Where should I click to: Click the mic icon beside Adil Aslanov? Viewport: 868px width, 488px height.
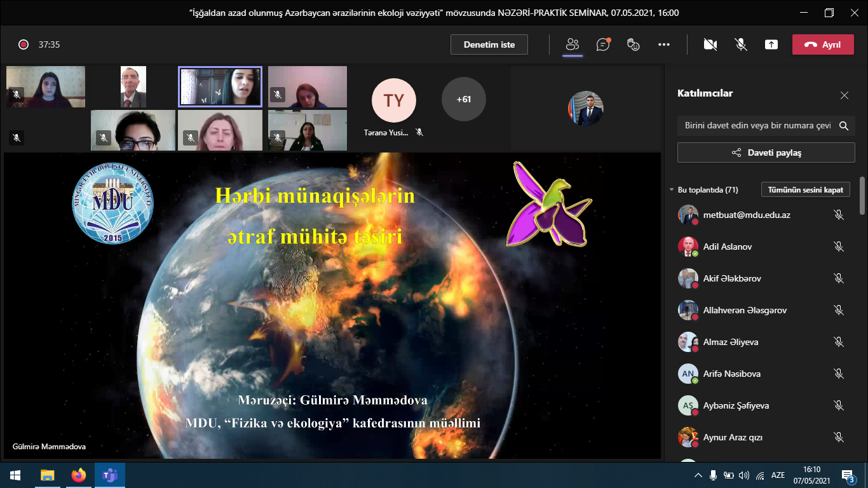coord(839,247)
